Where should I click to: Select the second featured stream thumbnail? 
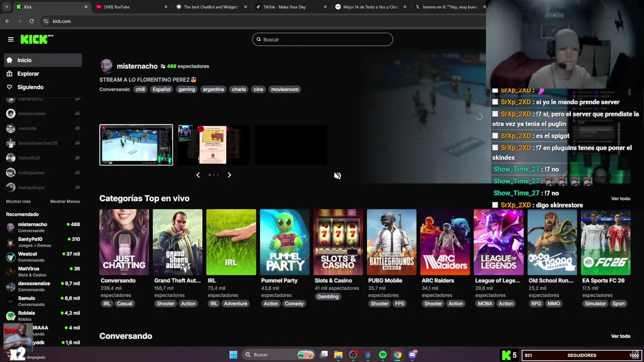point(213,145)
